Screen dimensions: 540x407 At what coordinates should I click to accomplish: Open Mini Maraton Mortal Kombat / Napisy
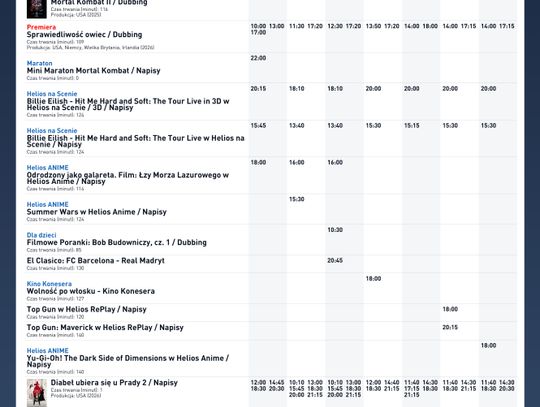pyautogui.click(x=93, y=71)
